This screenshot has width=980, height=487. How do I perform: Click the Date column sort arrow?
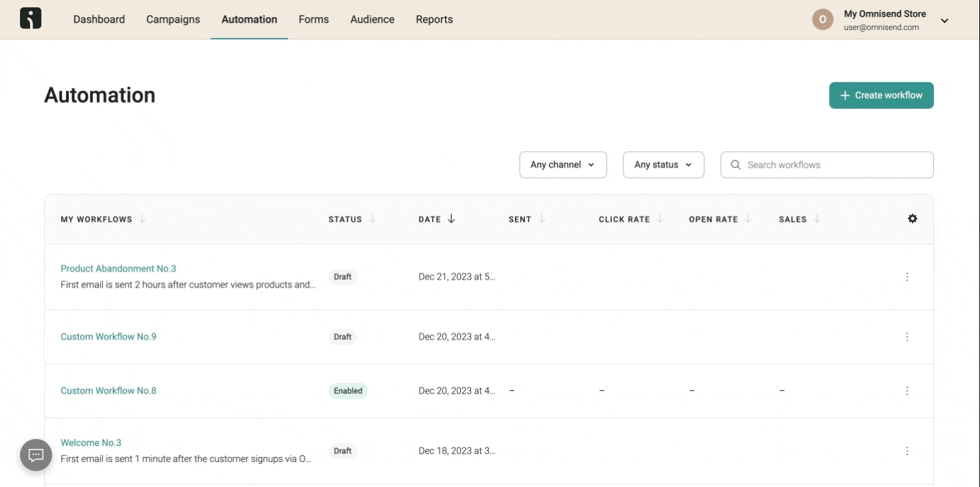(452, 218)
